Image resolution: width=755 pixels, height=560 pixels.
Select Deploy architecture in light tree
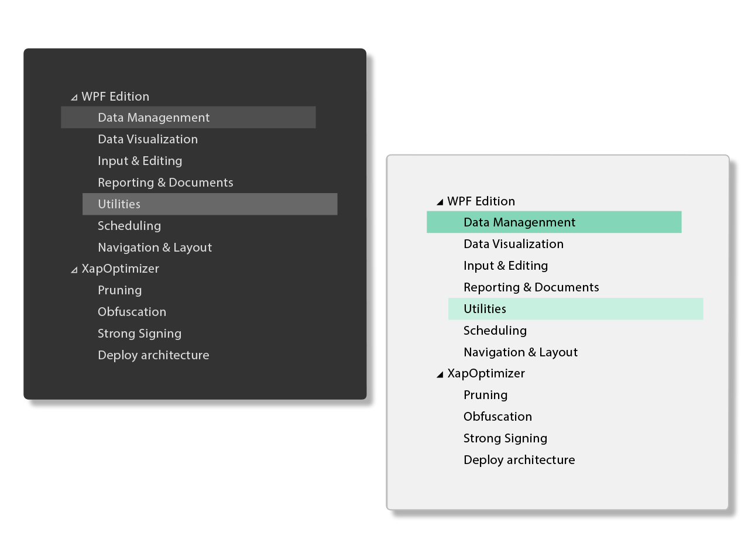[519, 460]
